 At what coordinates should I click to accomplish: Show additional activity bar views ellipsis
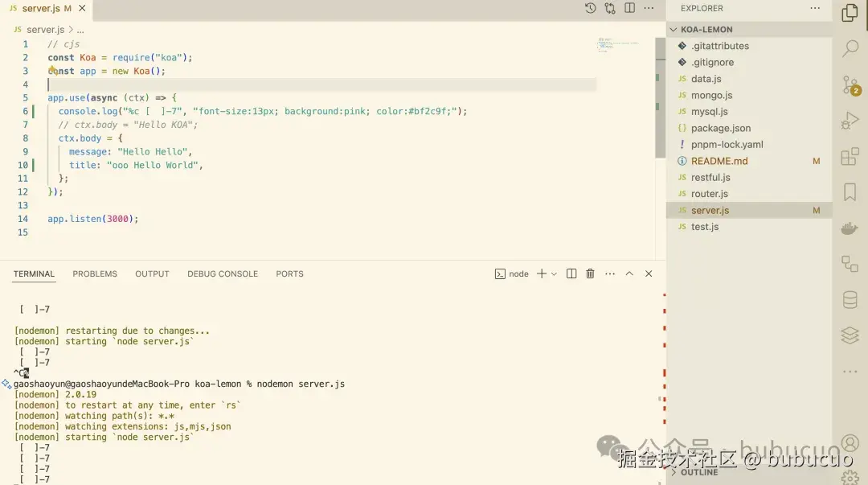point(850,372)
